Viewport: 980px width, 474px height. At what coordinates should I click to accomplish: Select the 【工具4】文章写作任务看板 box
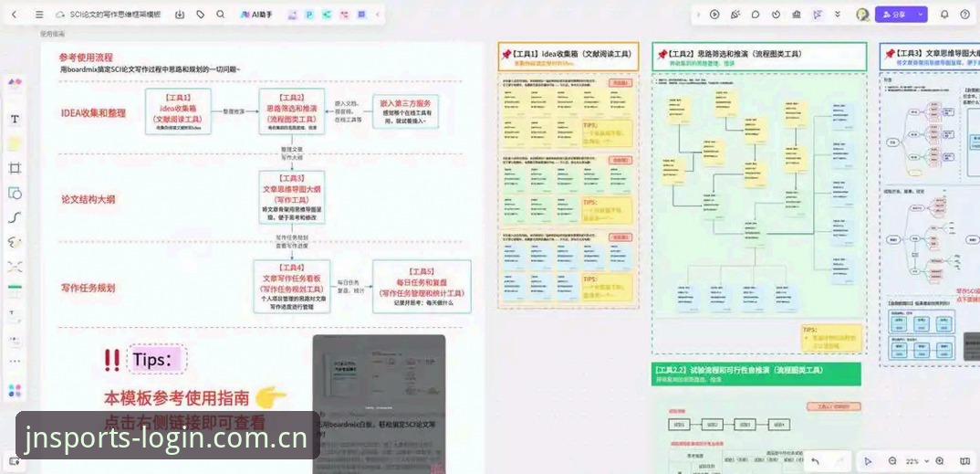coord(292,287)
